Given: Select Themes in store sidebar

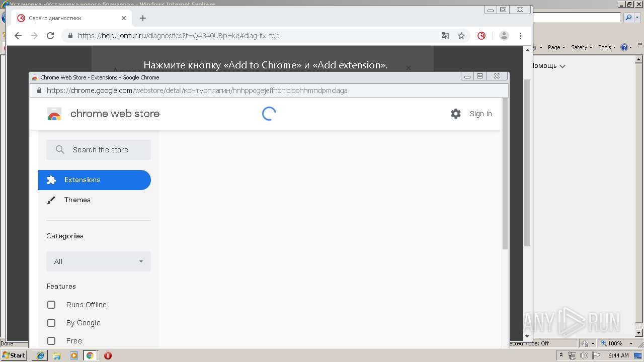Looking at the screenshot, I should (95, 200).
